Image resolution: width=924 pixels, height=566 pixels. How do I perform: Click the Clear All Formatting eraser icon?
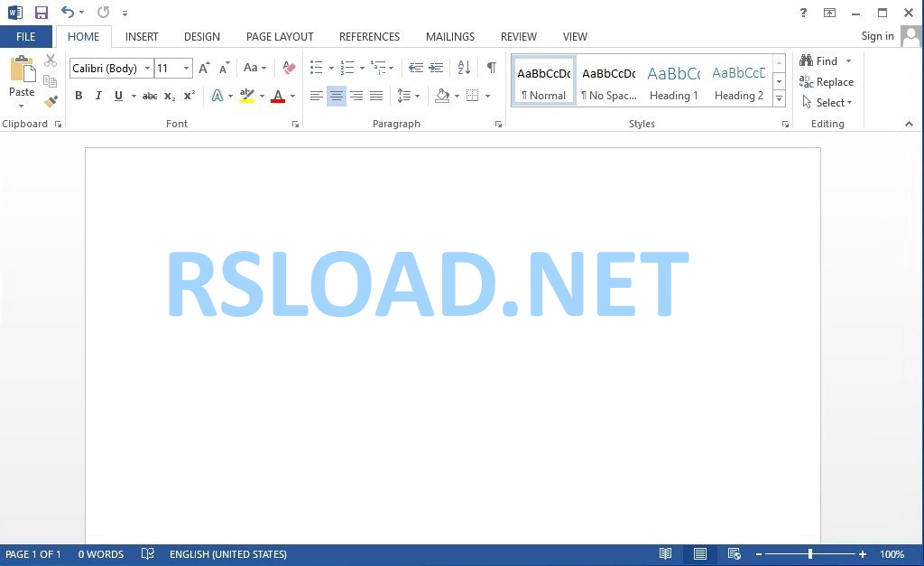[x=289, y=68]
